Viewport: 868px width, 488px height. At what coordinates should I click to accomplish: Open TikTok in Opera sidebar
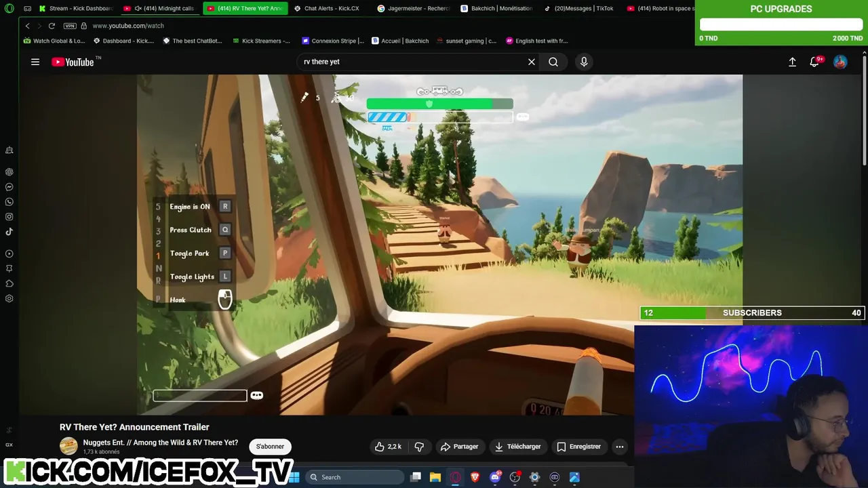(9, 232)
